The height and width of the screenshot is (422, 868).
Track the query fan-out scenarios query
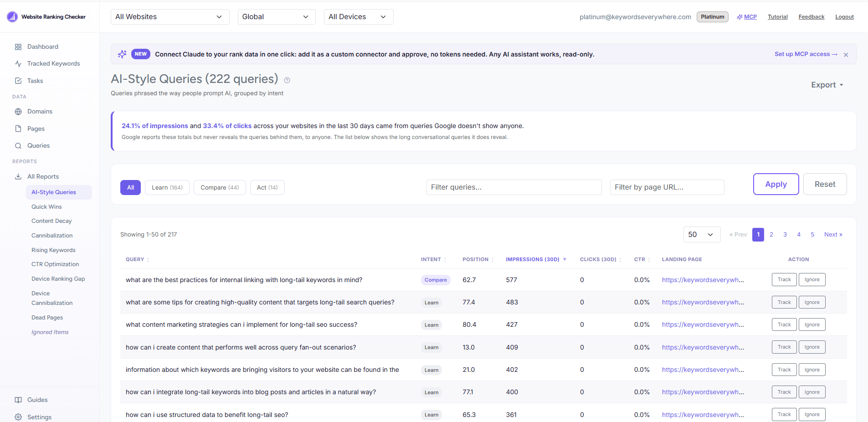point(784,347)
